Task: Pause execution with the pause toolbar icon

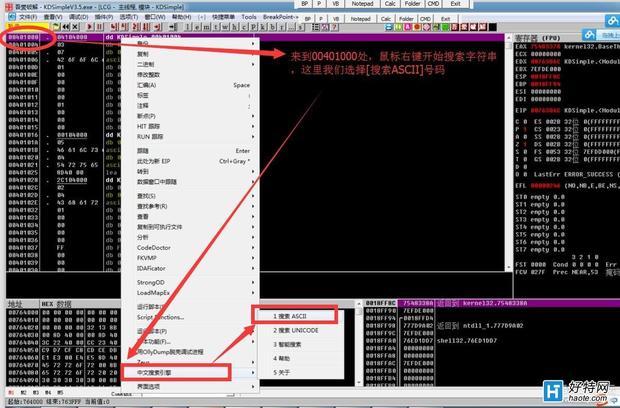Action: coord(99,27)
